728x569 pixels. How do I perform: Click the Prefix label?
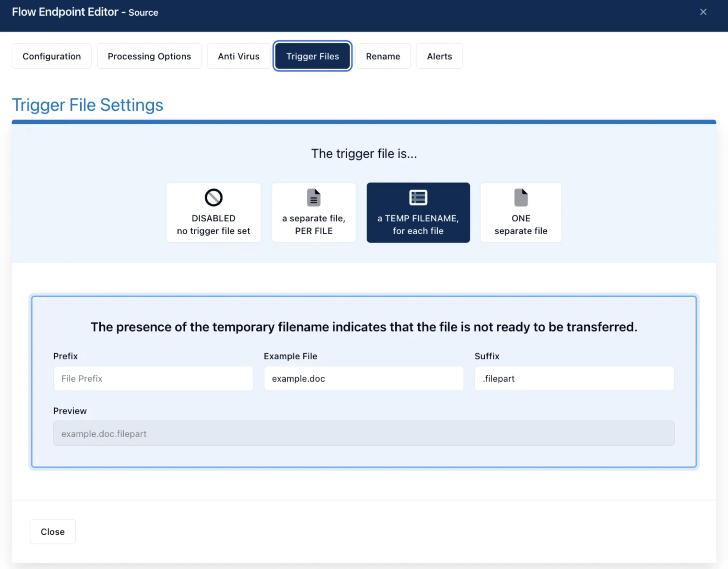click(66, 356)
